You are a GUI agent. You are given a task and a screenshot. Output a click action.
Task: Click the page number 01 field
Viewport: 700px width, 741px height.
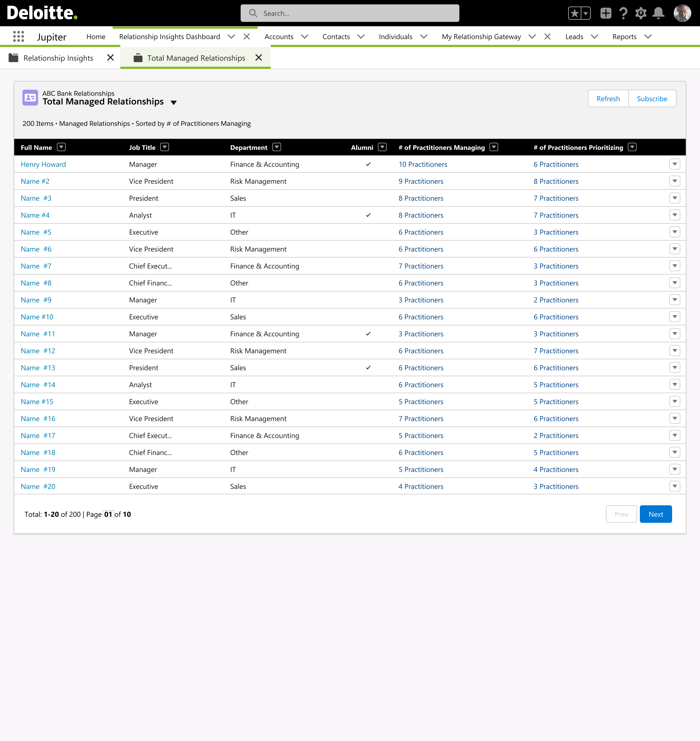(x=108, y=514)
